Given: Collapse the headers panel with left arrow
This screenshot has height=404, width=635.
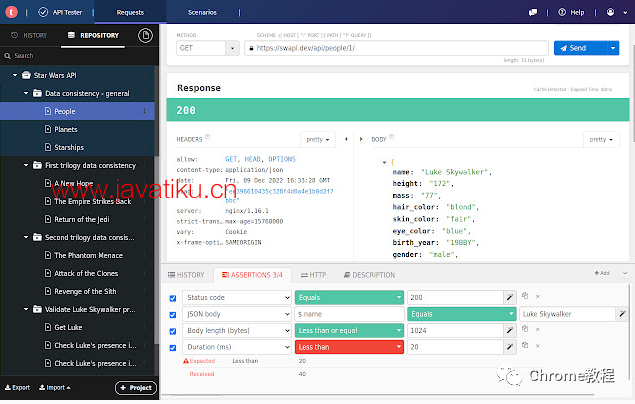Looking at the screenshot, I should pos(345,139).
